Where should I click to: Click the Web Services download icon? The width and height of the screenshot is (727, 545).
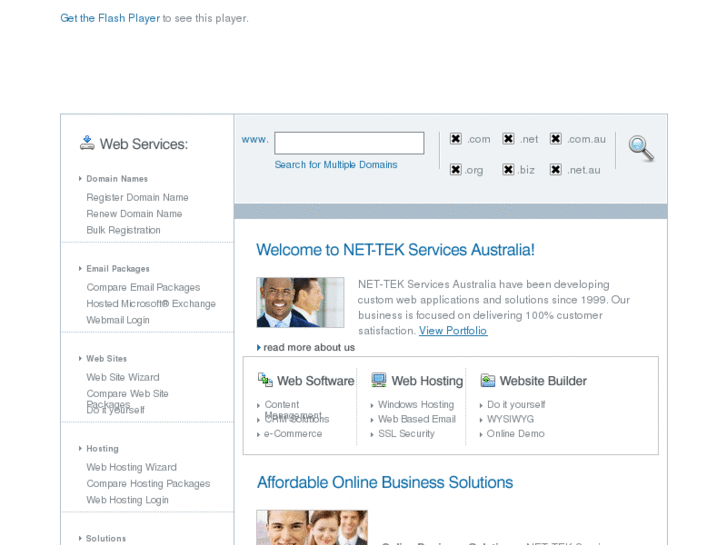[87, 143]
